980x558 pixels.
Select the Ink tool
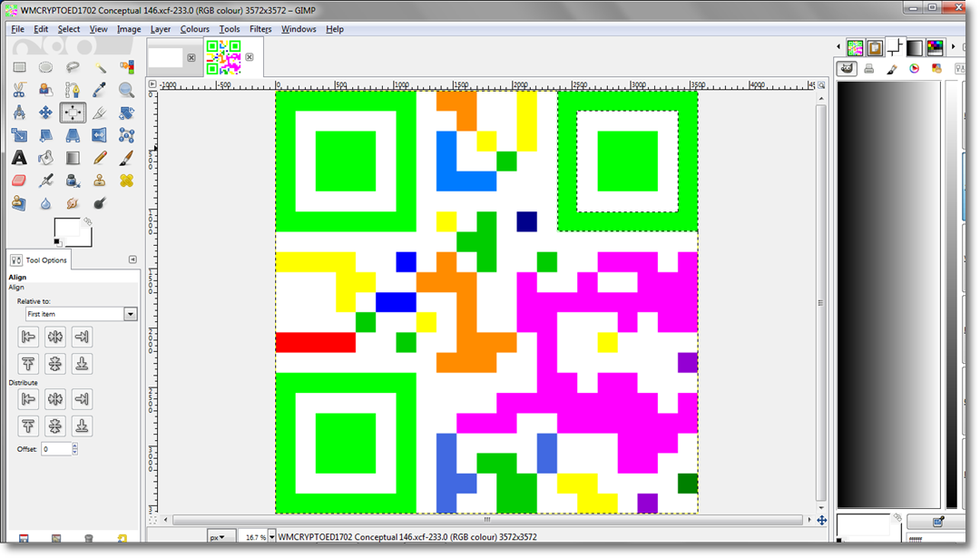click(x=73, y=181)
